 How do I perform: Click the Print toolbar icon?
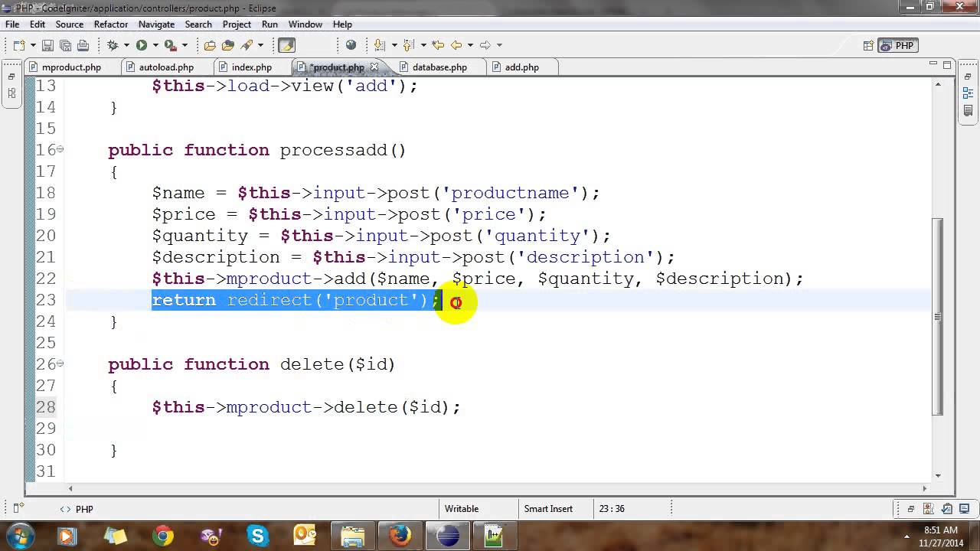pos(83,45)
